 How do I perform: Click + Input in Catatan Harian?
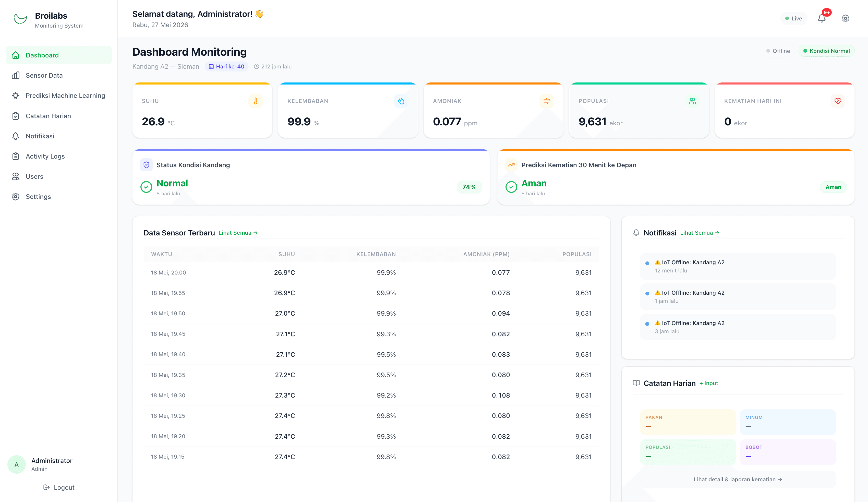708,383
